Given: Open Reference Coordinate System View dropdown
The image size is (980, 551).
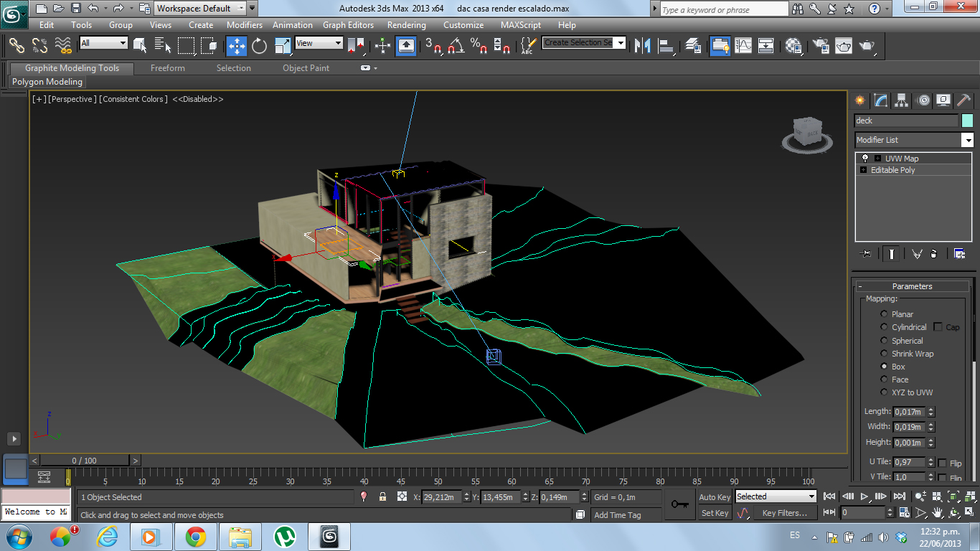Looking at the screenshot, I should click(x=319, y=43).
